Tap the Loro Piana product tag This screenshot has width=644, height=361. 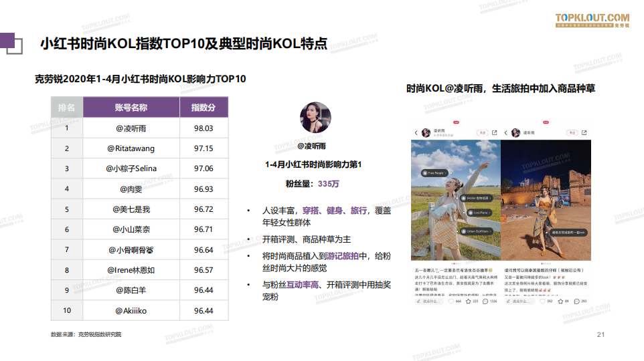coord(479,213)
